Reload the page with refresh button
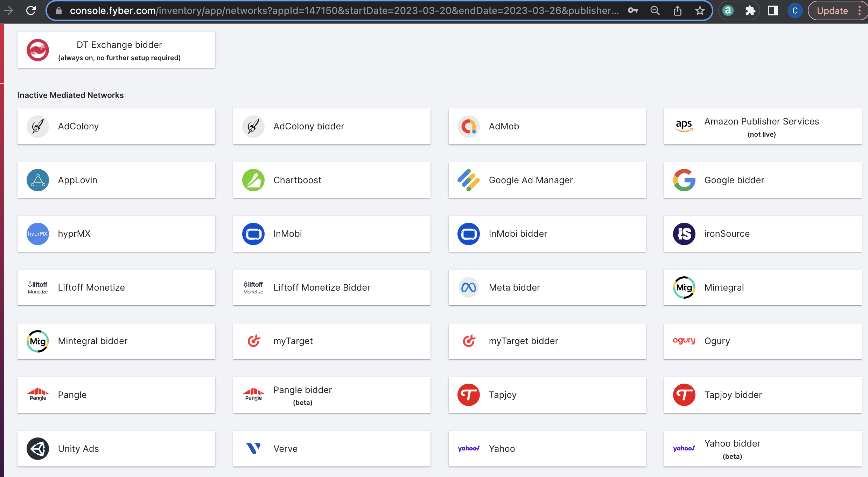Viewport: 868px width, 477px height. [31, 10]
